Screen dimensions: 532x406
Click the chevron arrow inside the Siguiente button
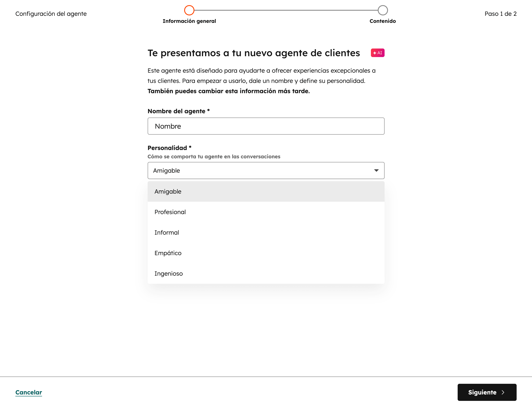click(x=503, y=392)
